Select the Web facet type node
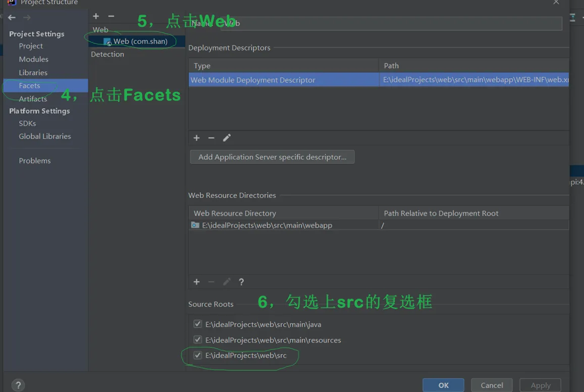Viewport: 584px width, 392px height. (x=100, y=30)
